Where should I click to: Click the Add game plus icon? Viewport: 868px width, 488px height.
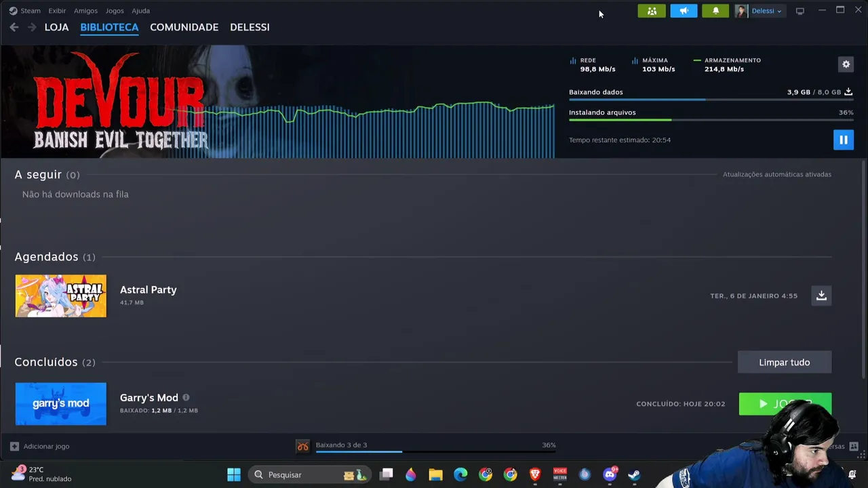14,446
